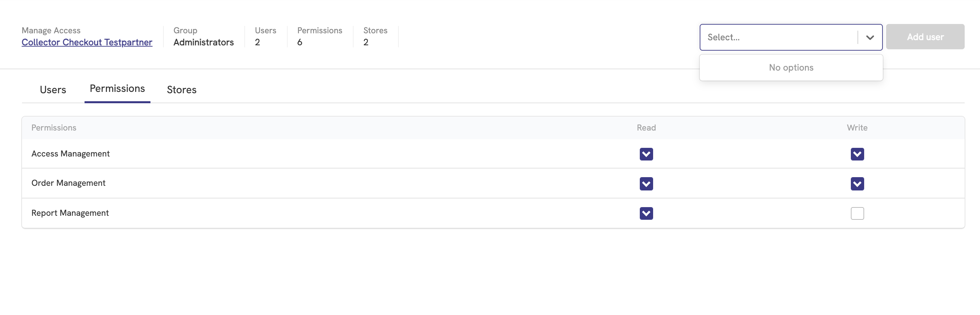Click the No options message
The width and height of the screenshot is (980, 315).
pos(791,68)
